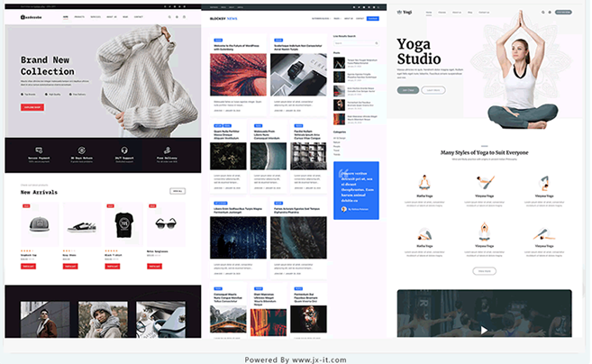This screenshot has width=592, height=364.
Task: Select the Home tab in the Yogi navigation
Action: point(428,13)
